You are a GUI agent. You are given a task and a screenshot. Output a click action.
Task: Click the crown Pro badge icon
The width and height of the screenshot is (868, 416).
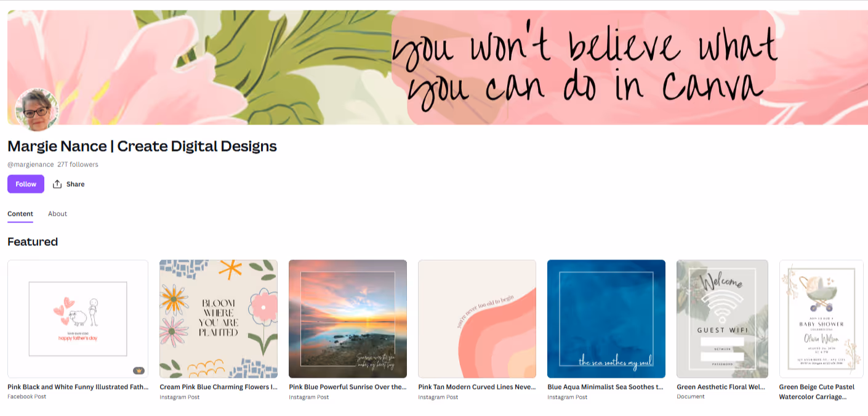click(139, 370)
